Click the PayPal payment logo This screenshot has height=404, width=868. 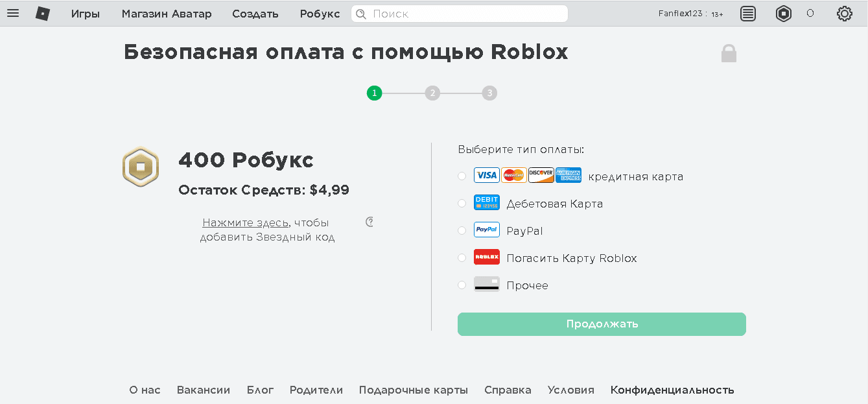(x=486, y=230)
